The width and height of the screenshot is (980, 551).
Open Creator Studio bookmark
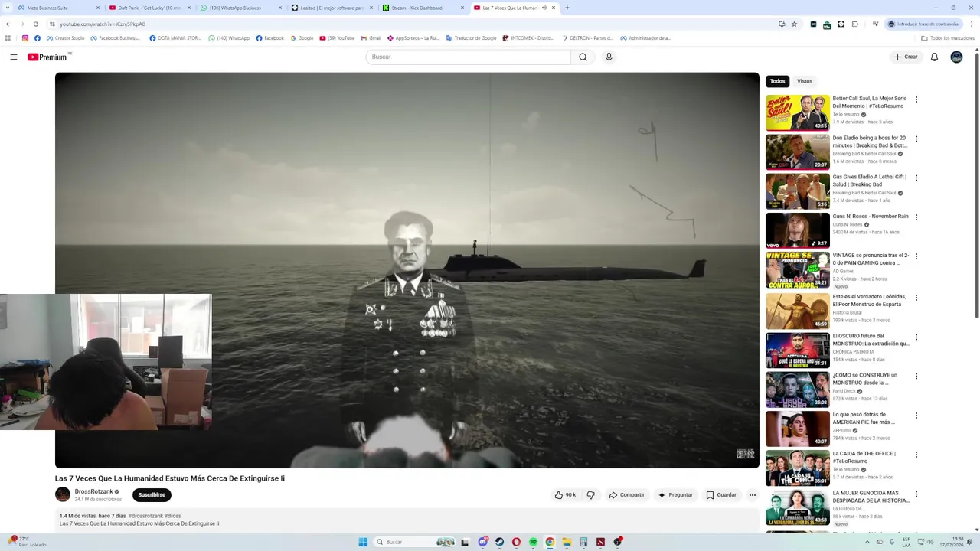pos(65,38)
